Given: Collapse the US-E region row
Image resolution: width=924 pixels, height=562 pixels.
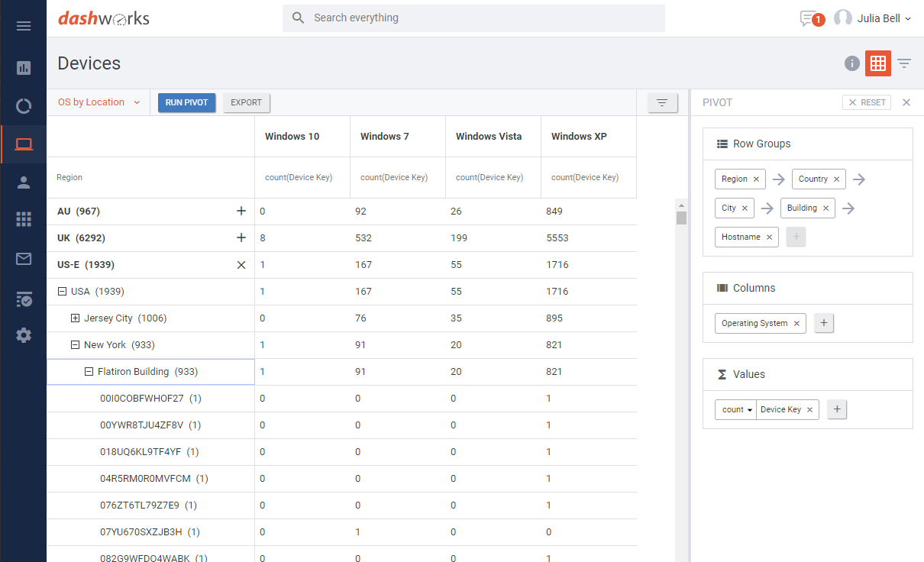Looking at the screenshot, I should click(241, 265).
